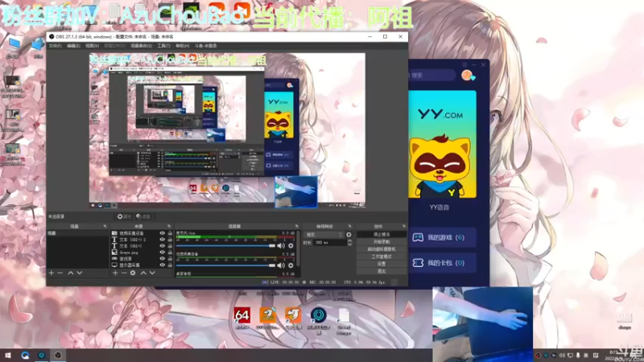Image resolution: width=644 pixels, height=362 pixels.
Task: Lock the douyu.png source
Action: point(170,253)
